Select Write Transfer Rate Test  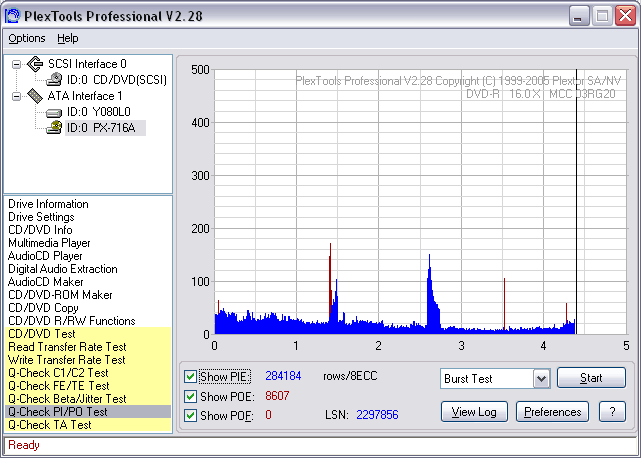pos(88,360)
